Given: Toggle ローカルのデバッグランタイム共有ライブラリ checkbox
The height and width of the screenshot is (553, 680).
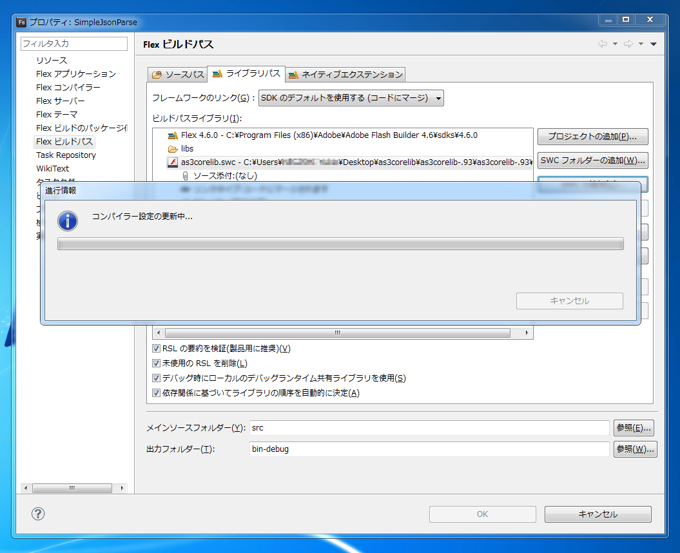Looking at the screenshot, I should click(156, 378).
